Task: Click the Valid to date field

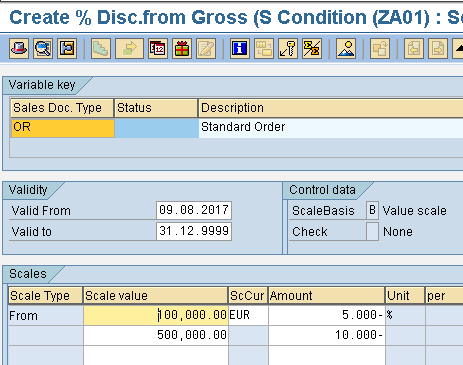Action: [194, 231]
